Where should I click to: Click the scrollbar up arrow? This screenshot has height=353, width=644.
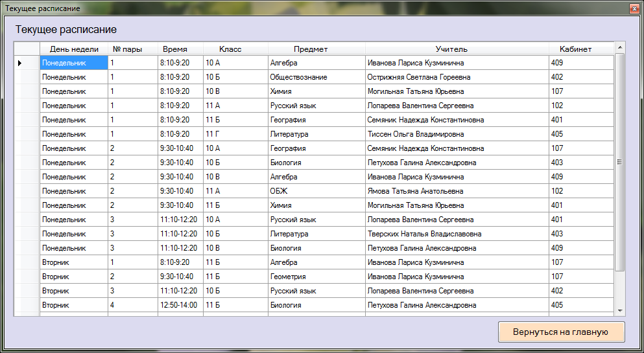620,48
